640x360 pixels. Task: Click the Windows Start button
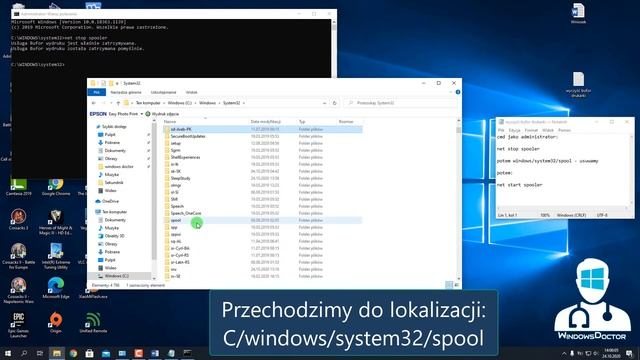point(8,353)
